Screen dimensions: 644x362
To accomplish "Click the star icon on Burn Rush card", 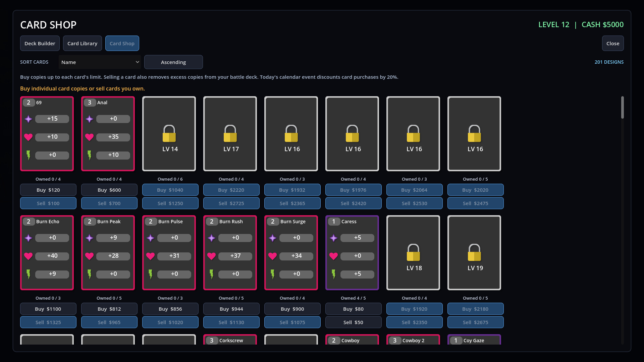I will [x=212, y=238].
